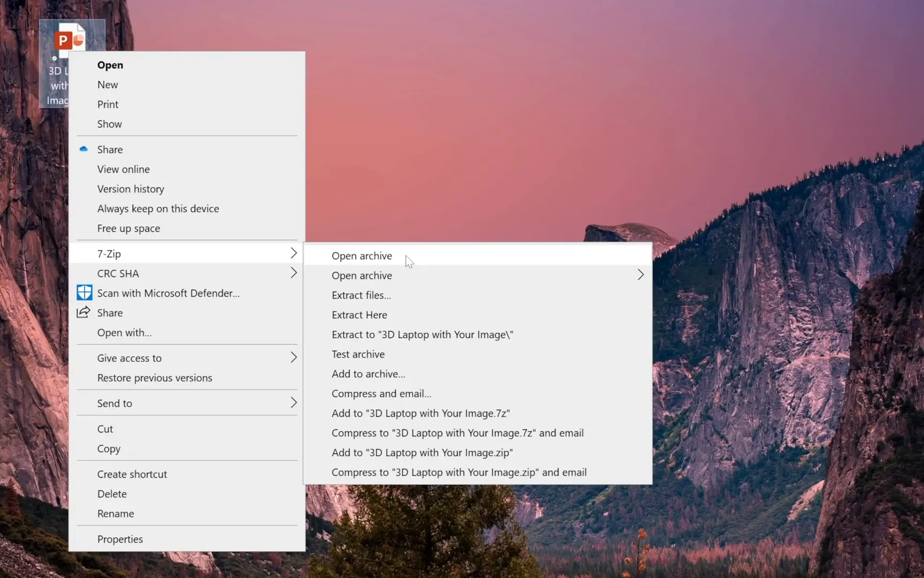Screen dimensions: 924x578
Task: Select Create shortcut
Action: [x=187, y=474]
